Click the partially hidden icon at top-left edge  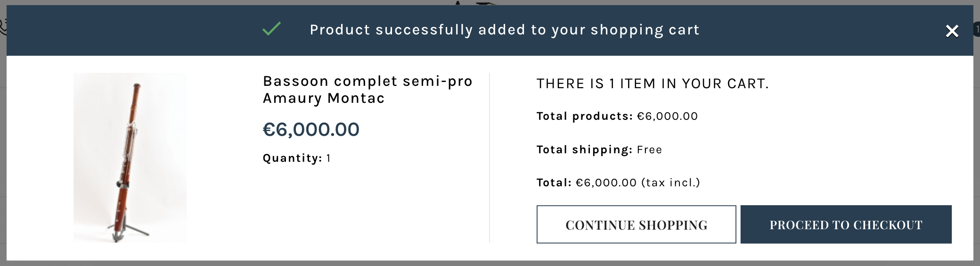(x=2, y=26)
